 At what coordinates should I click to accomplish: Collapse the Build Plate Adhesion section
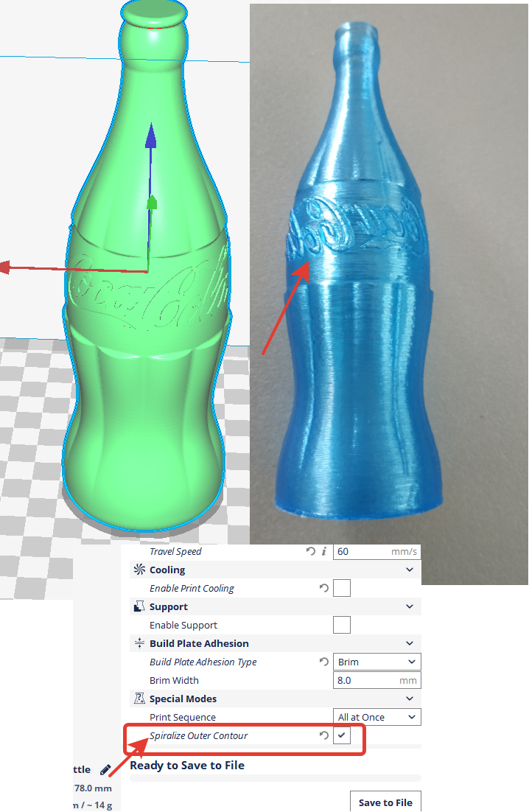tap(410, 643)
